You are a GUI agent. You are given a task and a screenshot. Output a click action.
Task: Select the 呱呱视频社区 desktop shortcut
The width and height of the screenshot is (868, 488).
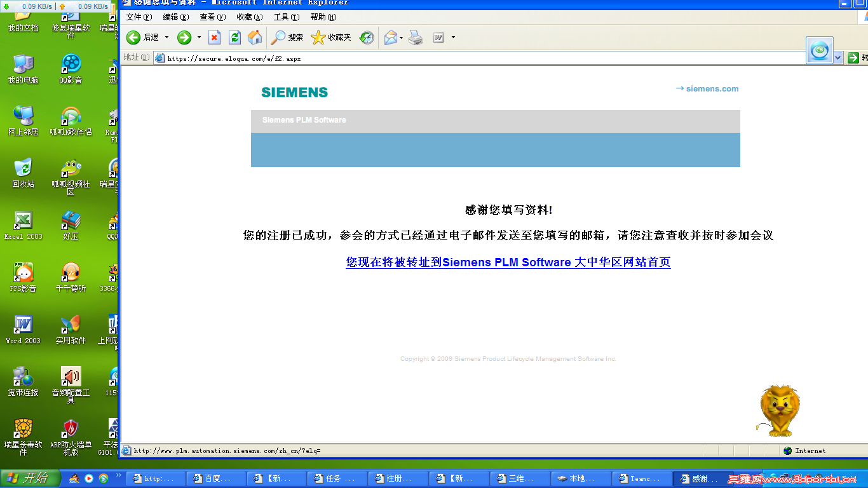tap(71, 176)
